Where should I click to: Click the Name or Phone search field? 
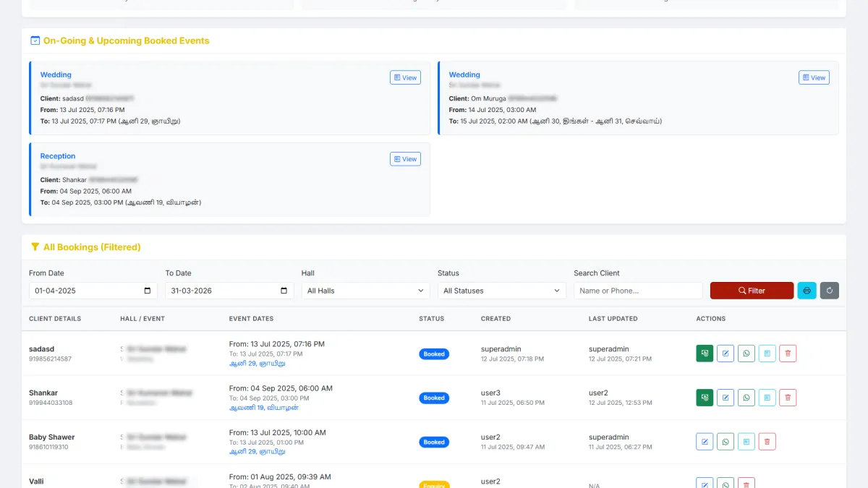click(638, 291)
